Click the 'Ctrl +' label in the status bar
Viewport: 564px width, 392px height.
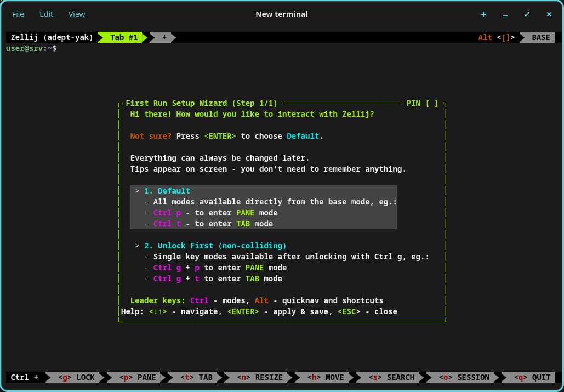pos(25,377)
